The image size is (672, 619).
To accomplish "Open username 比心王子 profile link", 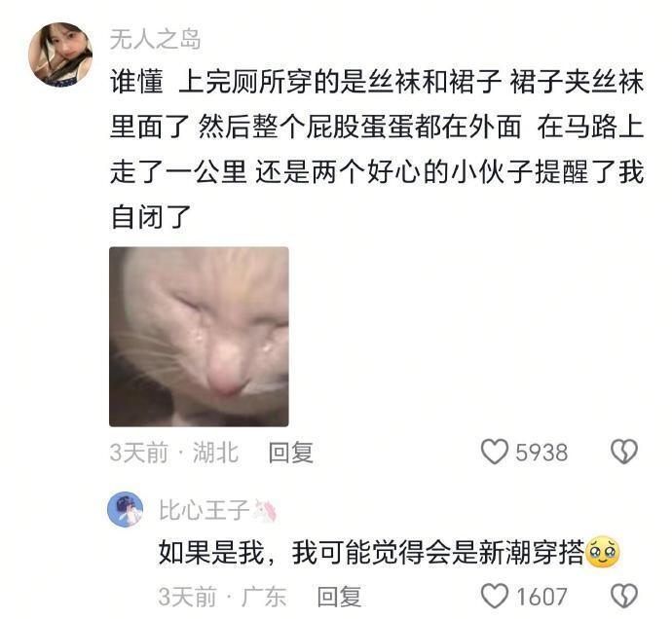I will pos(204,510).
